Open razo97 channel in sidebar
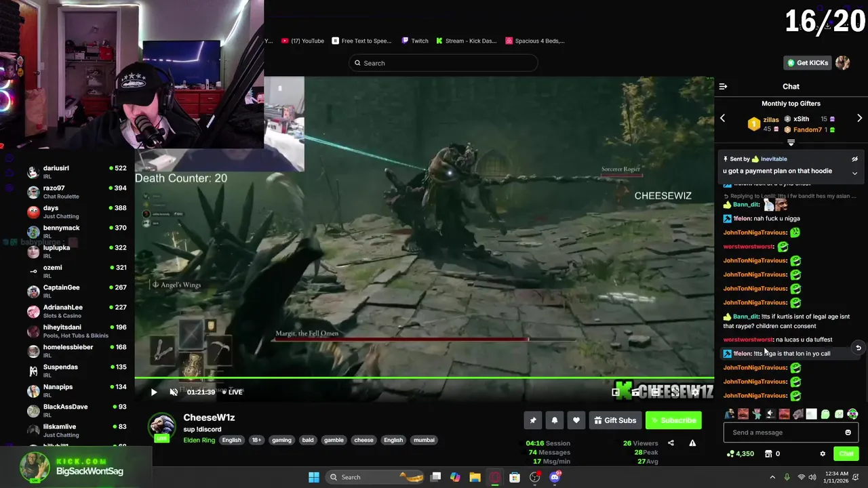Image resolution: width=868 pixels, height=488 pixels. pos(77,192)
